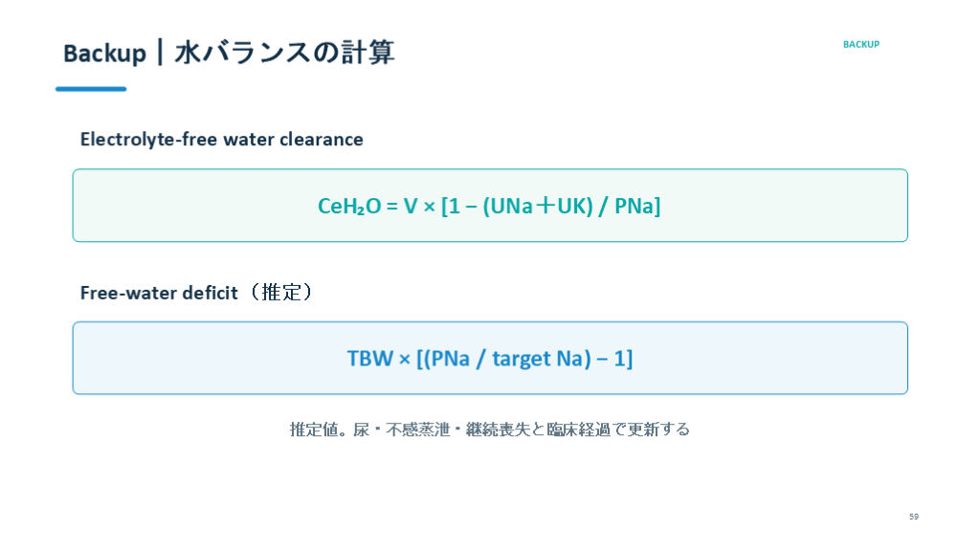Select the (UNa+UK) term in the formula
Screen dimensions: 980x551
click(x=538, y=206)
